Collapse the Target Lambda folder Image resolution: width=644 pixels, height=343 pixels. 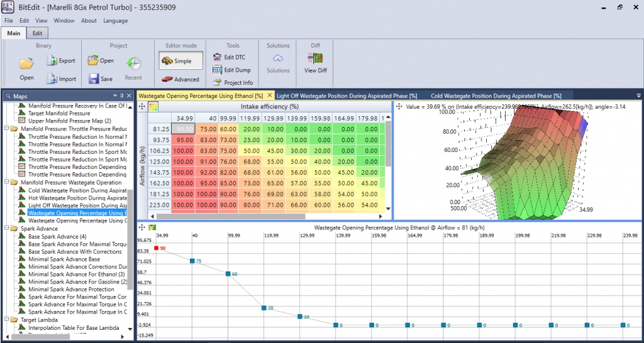click(x=6, y=320)
